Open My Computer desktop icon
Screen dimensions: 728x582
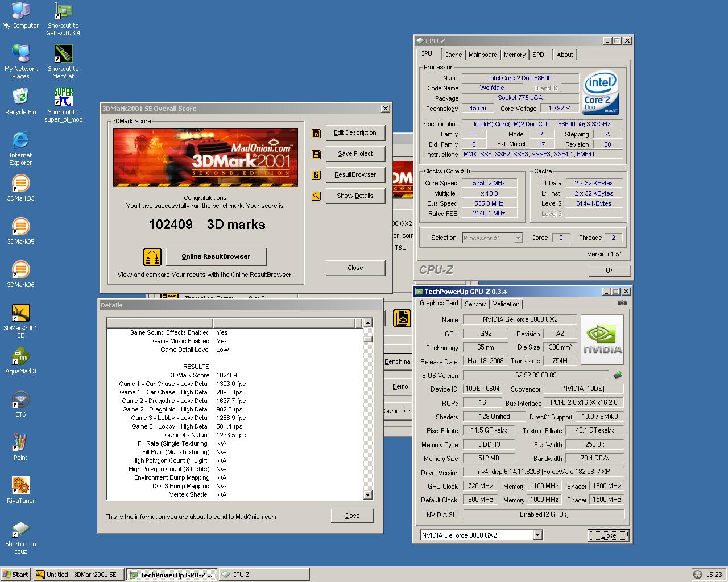[20, 15]
